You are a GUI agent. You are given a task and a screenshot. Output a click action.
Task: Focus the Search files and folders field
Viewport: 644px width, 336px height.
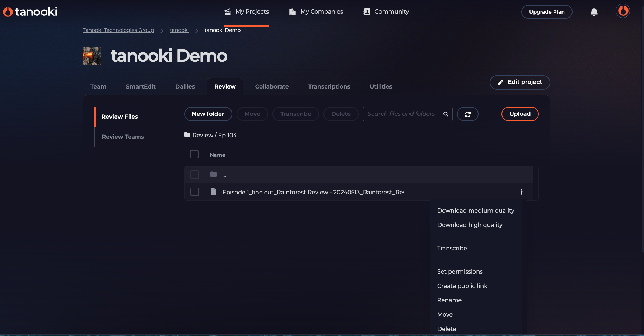(401, 114)
